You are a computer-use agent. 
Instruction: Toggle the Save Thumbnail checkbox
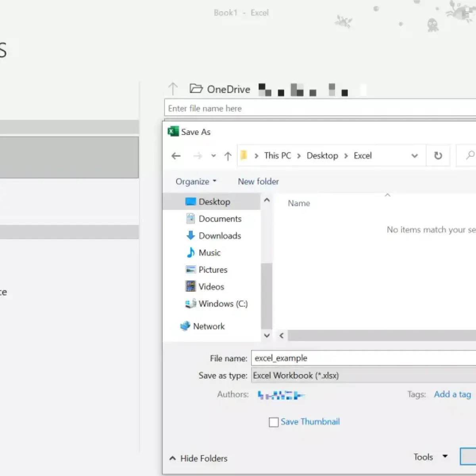click(x=274, y=422)
